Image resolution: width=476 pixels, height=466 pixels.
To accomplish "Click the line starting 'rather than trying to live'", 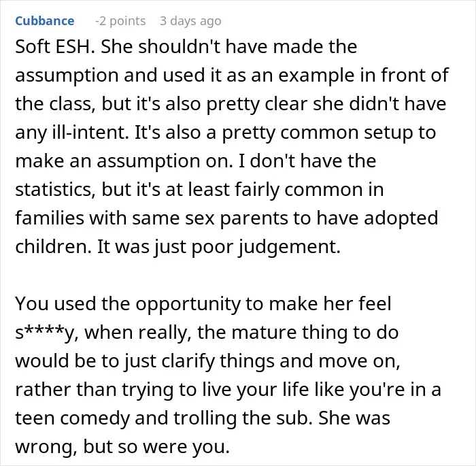I will click(x=228, y=389).
